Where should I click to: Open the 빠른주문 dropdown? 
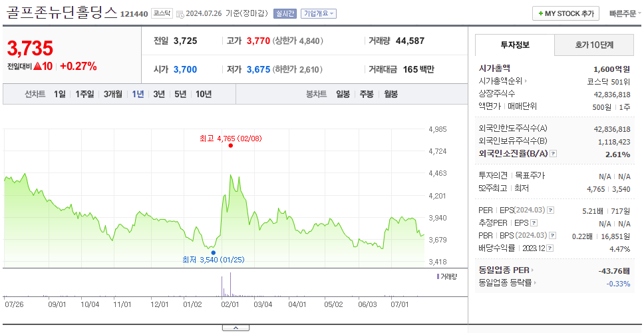(x=625, y=13)
